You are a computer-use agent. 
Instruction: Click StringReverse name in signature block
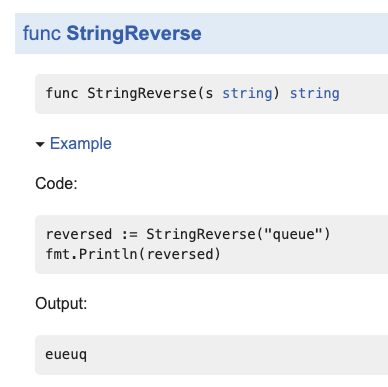[x=142, y=93]
